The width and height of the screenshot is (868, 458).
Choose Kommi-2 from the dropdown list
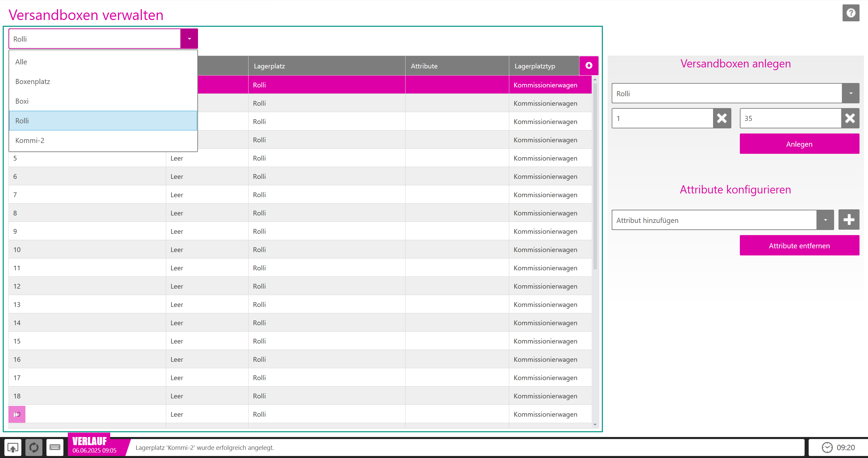tap(30, 141)
